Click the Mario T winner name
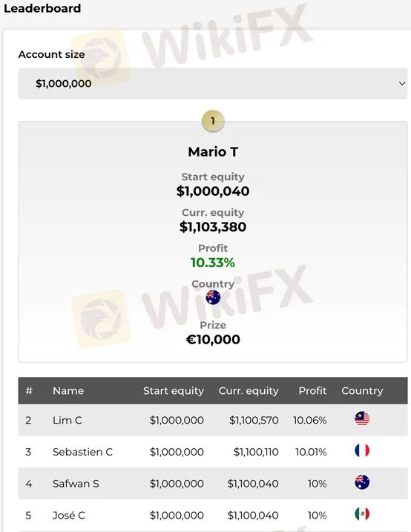The image size is (411, 532). pyautogui.click(x=213, y=151)
